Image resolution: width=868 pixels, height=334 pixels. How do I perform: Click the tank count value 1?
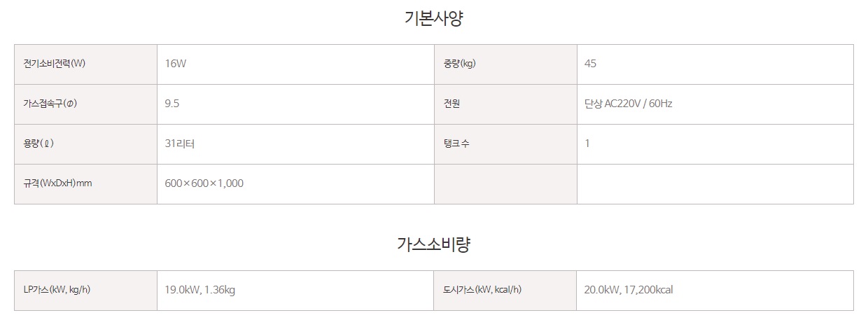click(x=587, y=144)
